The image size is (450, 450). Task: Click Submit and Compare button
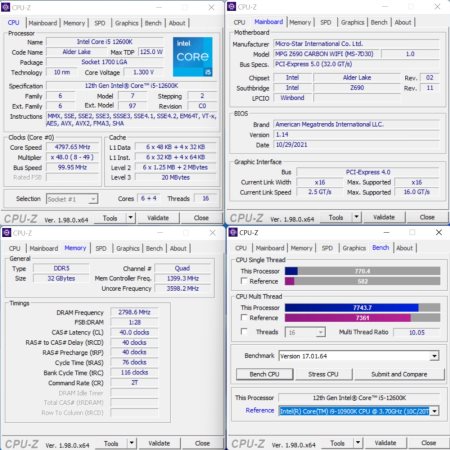click(399, 374)
